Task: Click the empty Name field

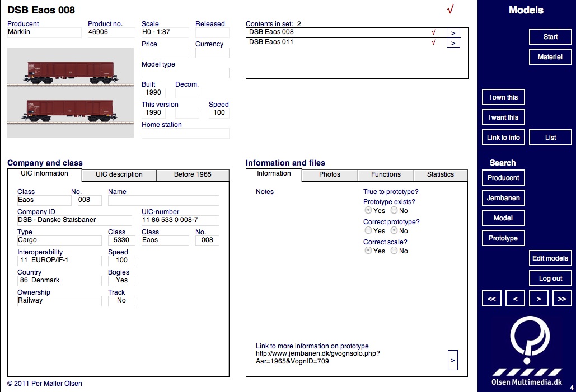Action: [x=163, y=200]
